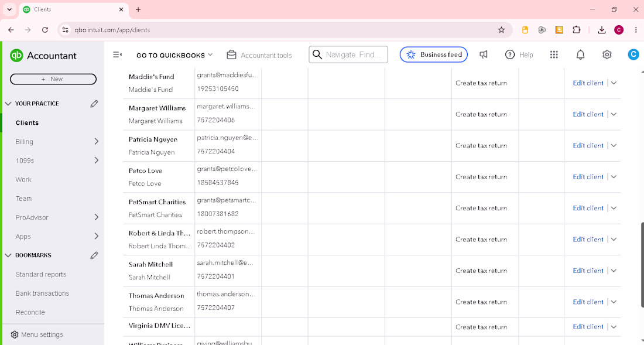Viewport: 644px width, 345px height.
Task: Expand the Billing submenu
Action: click(x=97, y=141)
